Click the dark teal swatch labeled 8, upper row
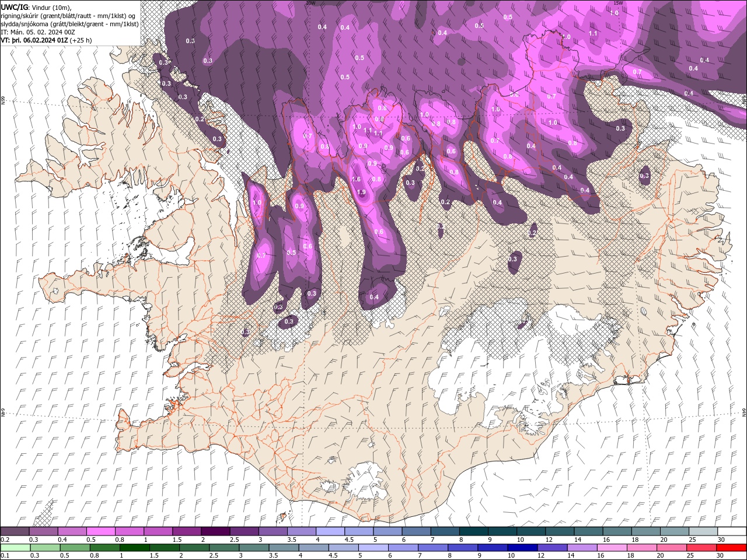The width and height of the screenshot is (747, 560). [x=473, y=531]
